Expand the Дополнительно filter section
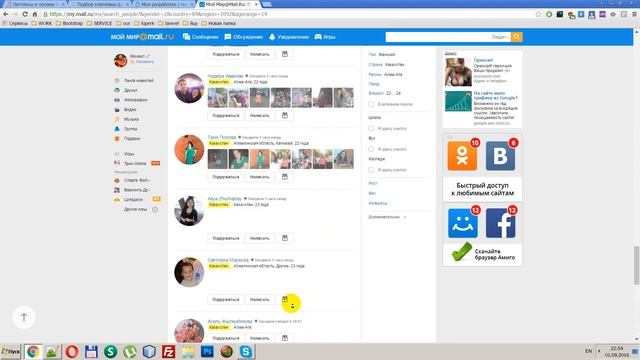 click(x=387, y=217)
